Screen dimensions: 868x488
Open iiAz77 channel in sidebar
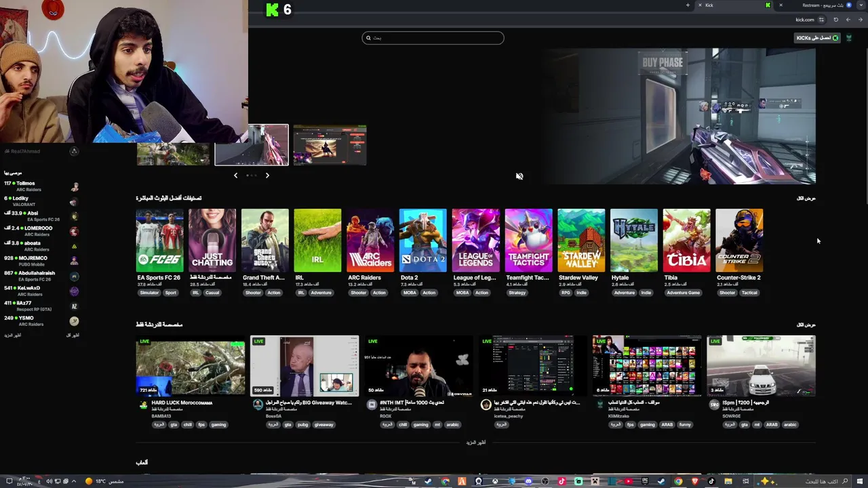tap(41, 306)
